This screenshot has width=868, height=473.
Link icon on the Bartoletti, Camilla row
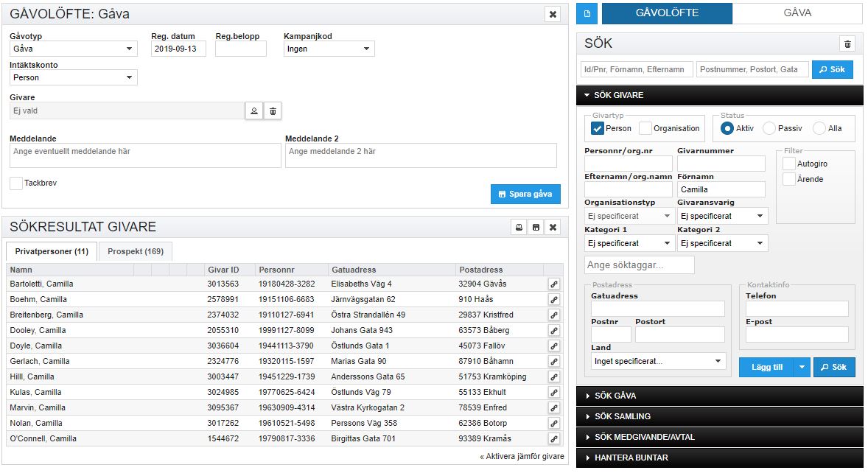553,284
